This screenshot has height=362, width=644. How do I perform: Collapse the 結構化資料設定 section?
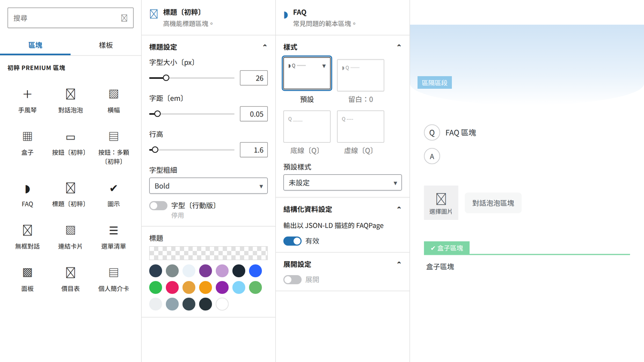point(399,209)
